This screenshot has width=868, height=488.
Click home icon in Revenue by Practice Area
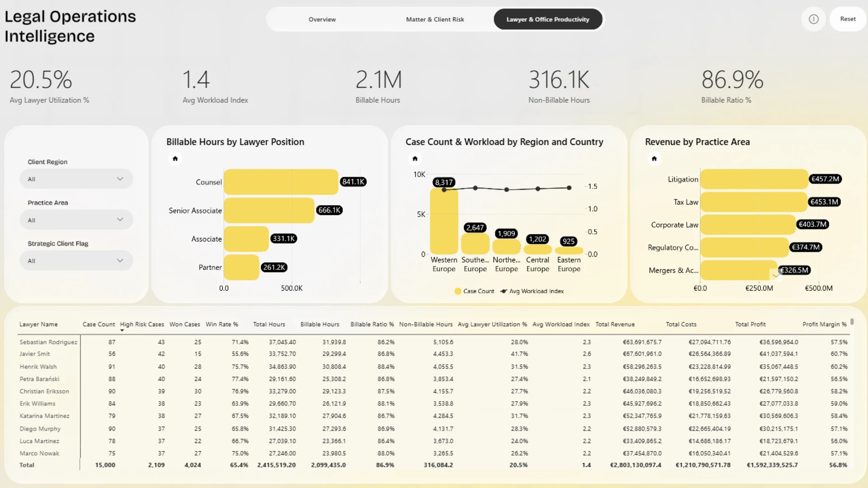pos(654,159)
